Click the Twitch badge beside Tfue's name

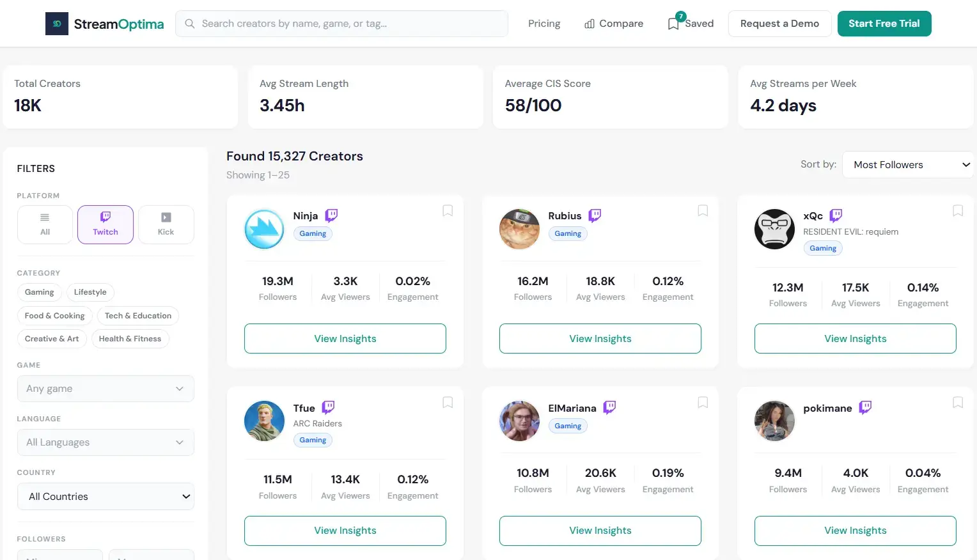point(328,407)
